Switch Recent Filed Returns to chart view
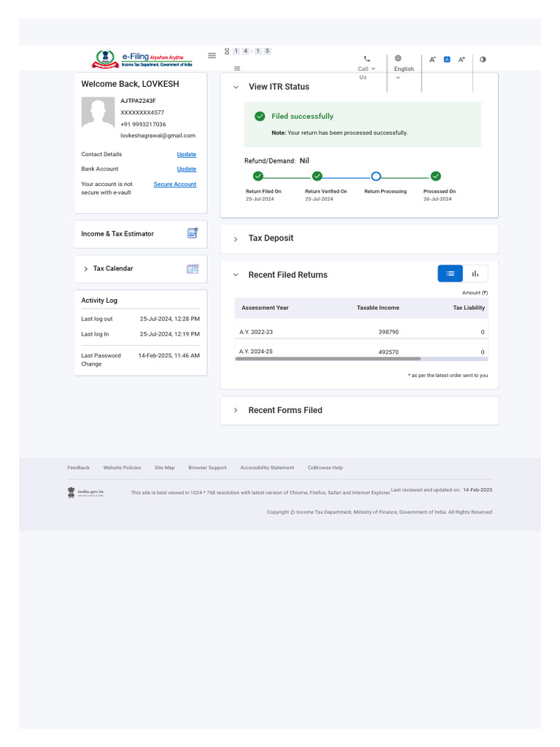 (475, 274)
